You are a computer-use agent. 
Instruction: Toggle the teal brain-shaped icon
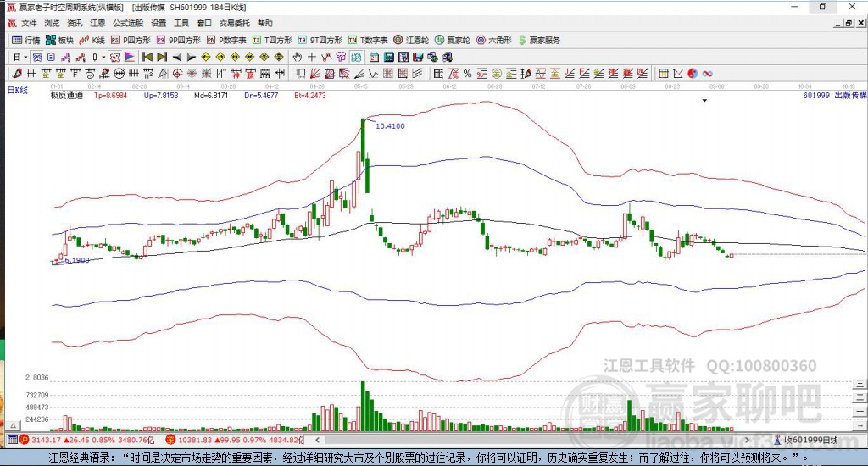pos(355,57)
